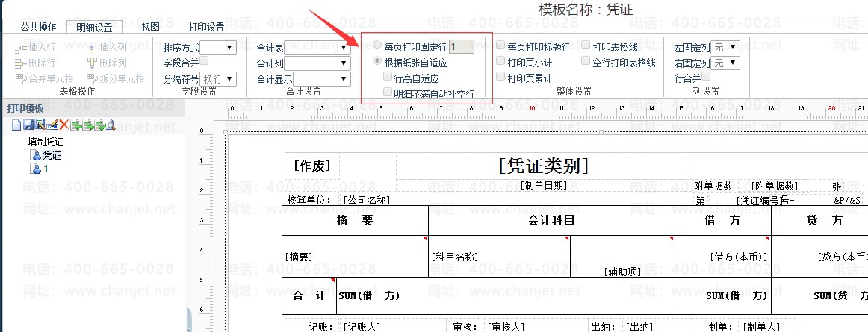Viewport: 868px width, 332px height.
Task: Select the 凭证 template in the tree
Action: (x=46, y=155)
